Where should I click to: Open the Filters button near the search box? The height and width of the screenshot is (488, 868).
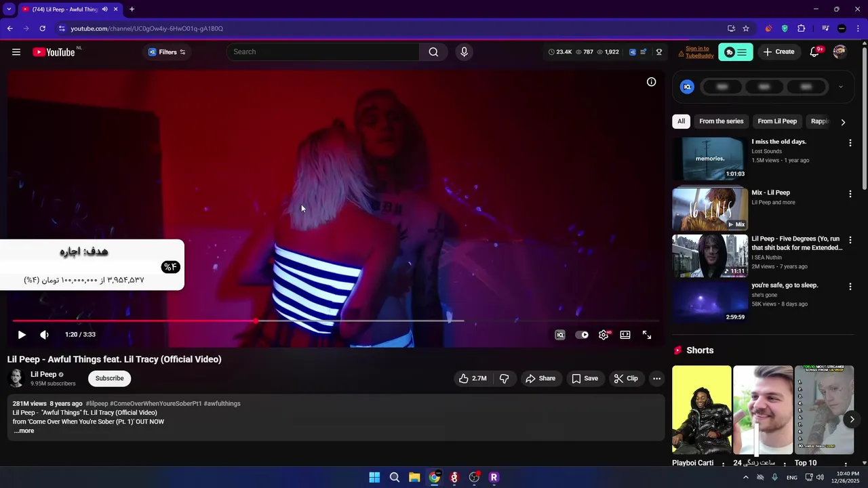[x=167, y=52]
